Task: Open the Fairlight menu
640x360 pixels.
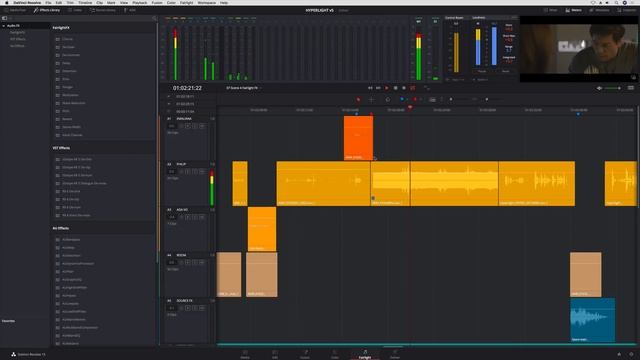Action: pyautogui.click(x=187, y=3)
